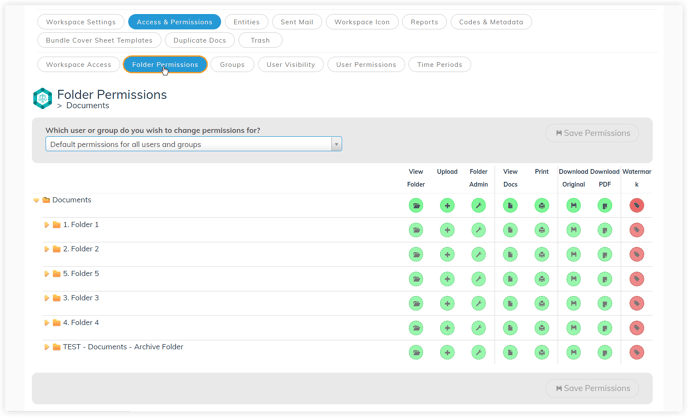
Task: Click the hexagon workspace logo icon
Action: coord(43,98)
